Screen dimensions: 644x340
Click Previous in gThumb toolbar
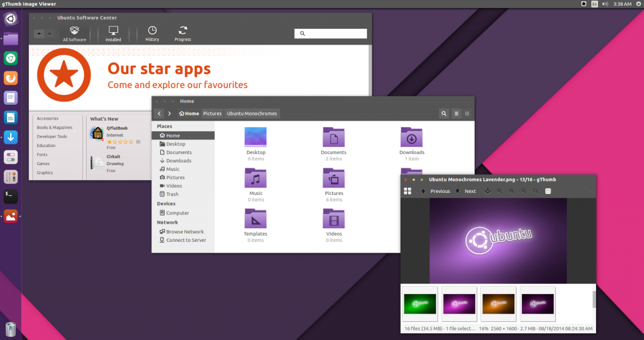tap(436, 191)
